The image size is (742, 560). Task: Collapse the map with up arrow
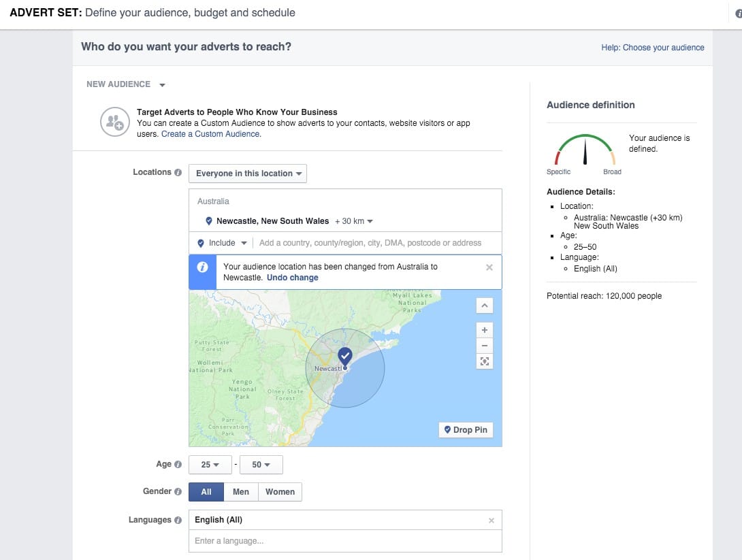coord(485,306)
